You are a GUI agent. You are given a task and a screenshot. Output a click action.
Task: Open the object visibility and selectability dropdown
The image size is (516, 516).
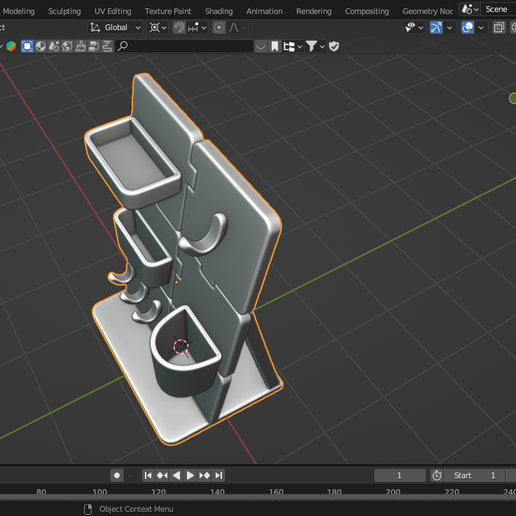414,27
